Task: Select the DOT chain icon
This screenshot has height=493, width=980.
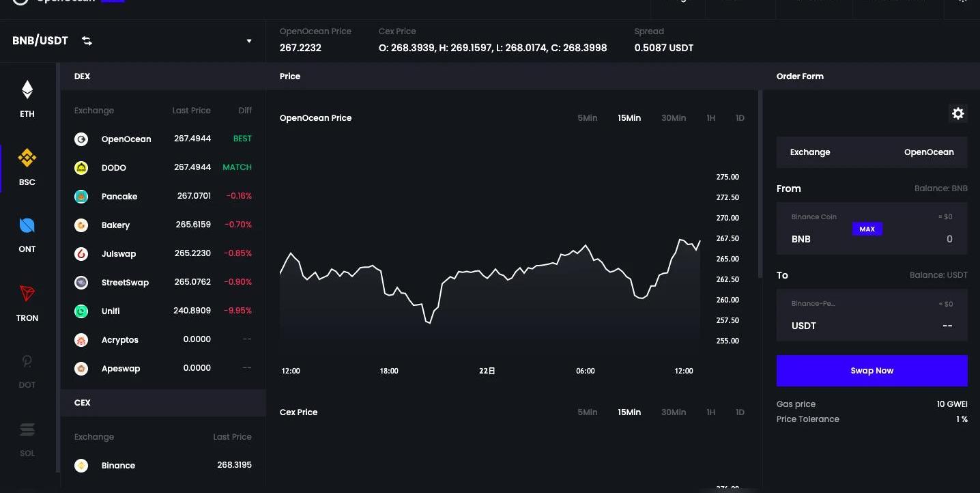Action: pyautogui.click(x=27, y=362)
